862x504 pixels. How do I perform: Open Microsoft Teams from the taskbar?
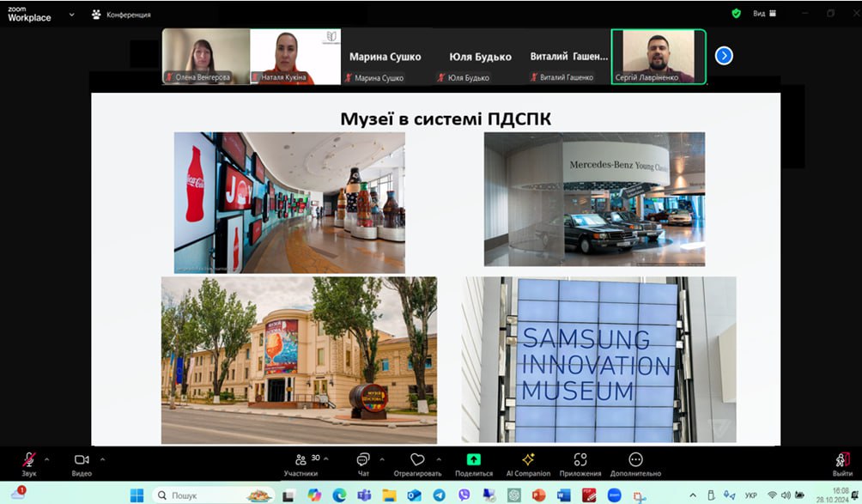tap(364, 495)
